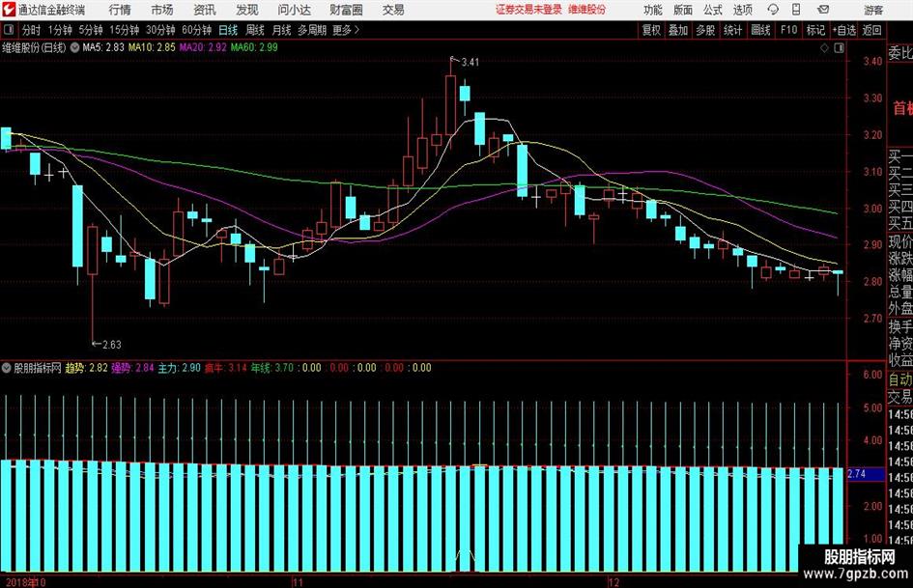
Task: Click the 强势: 2.84 indicator value
Action: (x=132, y=368)
